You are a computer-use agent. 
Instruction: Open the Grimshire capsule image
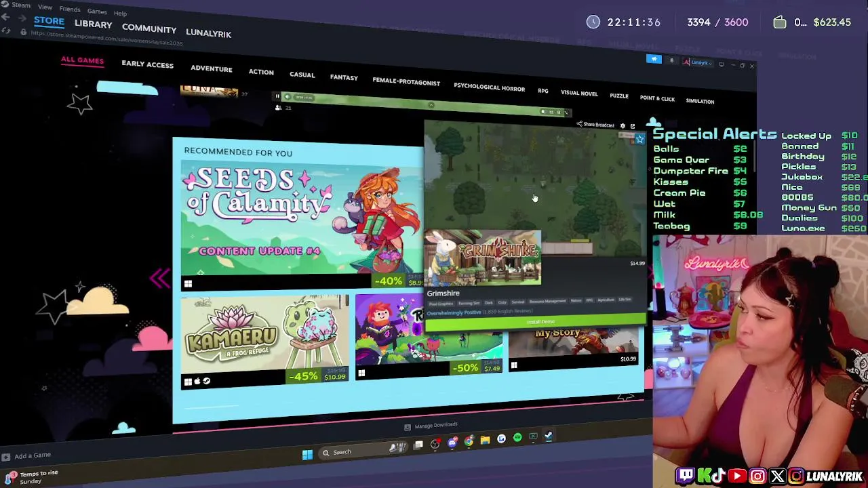pyautogui.click(x=483, y=258)
